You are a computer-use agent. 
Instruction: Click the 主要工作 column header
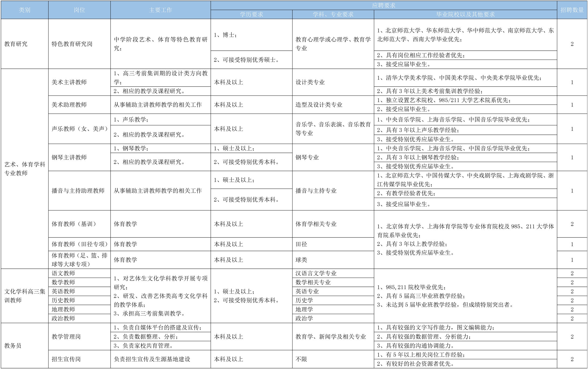[x=160, y=10]
